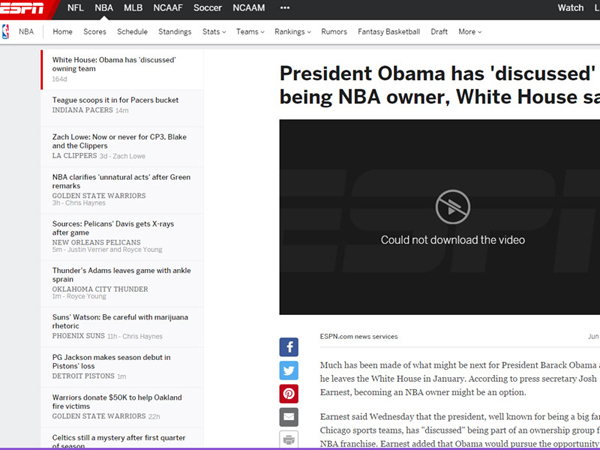Screen dimensions: 600x450
Task: Select NFL in top navigation
Action: pos(76,8)
